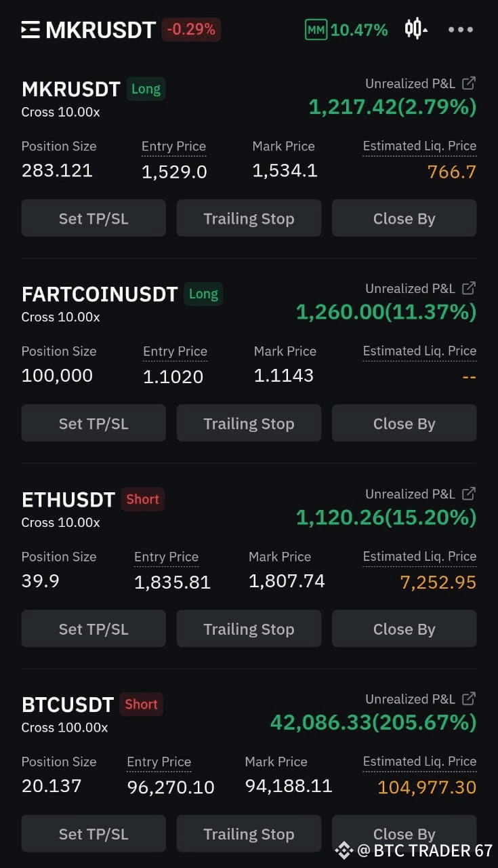Screen dimensions: 498x868
Task: Set TP/SL for ETHUSDT short position
Action: click(94, 629)
